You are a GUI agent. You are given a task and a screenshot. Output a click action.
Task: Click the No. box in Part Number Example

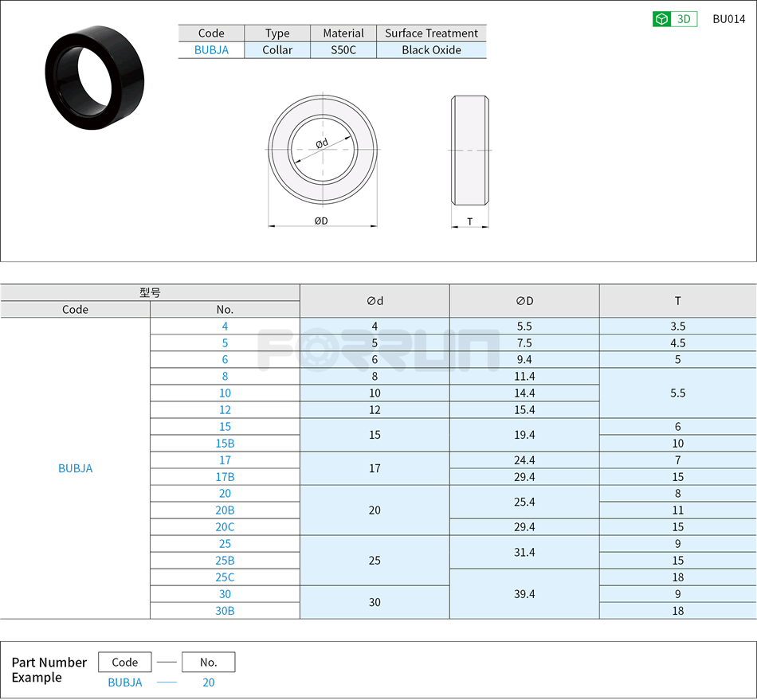(209, 662)
